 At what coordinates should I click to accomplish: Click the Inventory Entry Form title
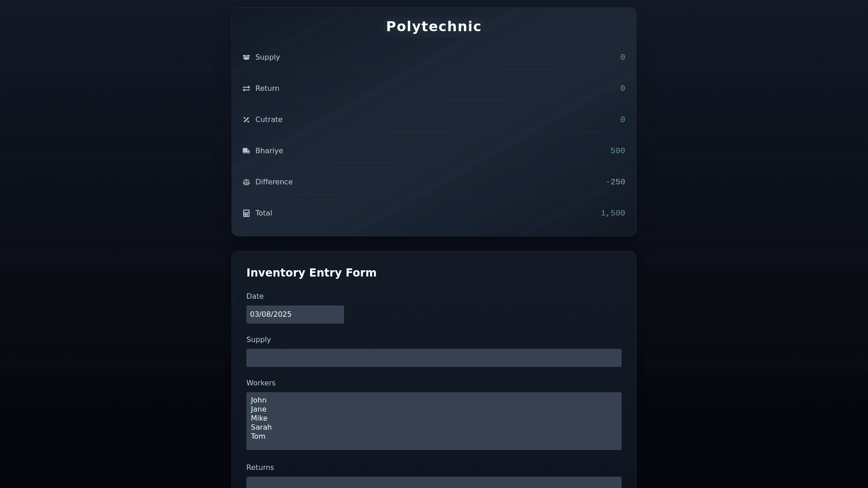(311, 273)
